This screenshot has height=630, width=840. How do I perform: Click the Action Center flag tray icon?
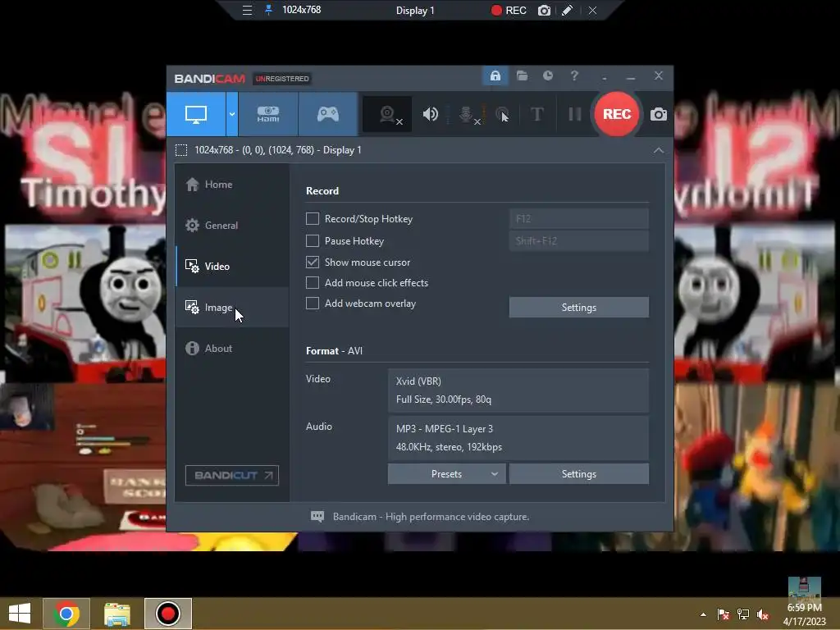tap(724, 614)
